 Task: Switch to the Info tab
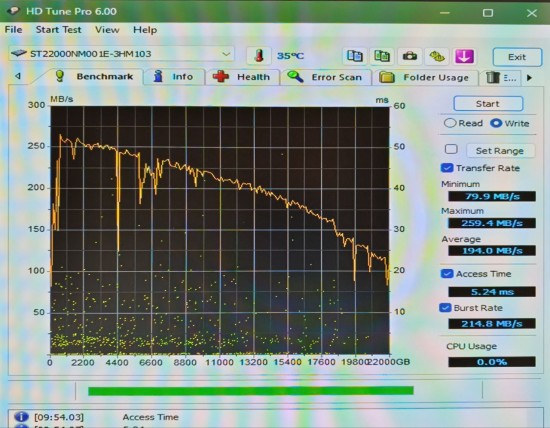pyautogui.click(x=174, y=76)
